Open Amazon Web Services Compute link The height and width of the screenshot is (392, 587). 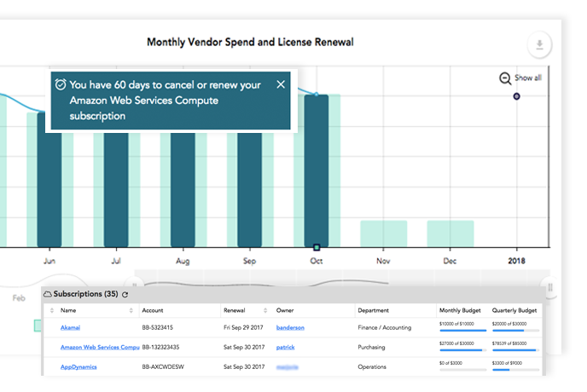click(x=100, y=347)
